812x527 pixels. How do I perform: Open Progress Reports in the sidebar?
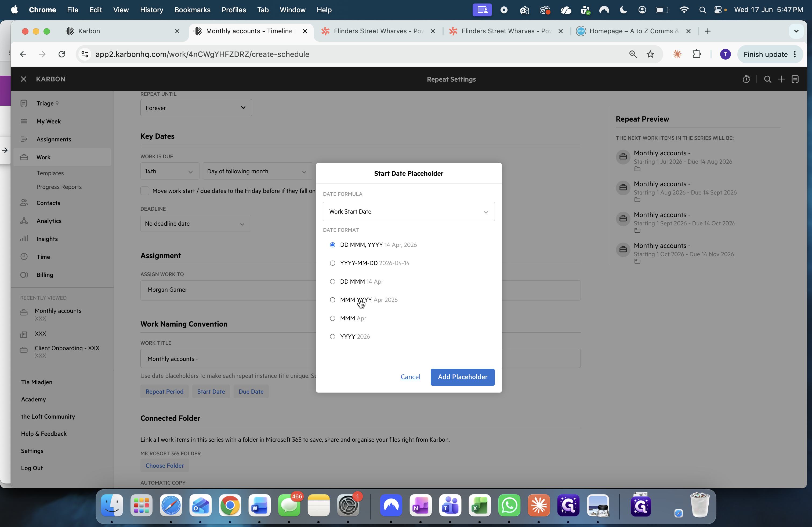click(59, 187)
